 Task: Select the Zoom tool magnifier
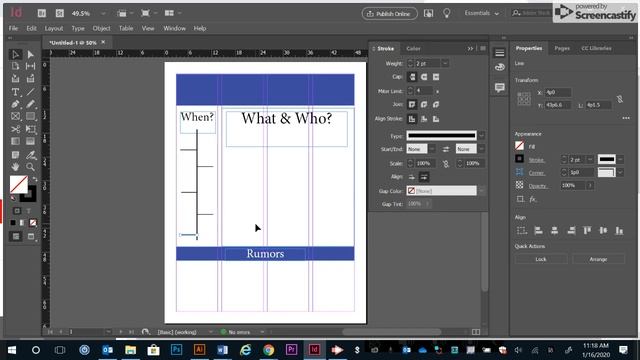[x=30, y=167]
